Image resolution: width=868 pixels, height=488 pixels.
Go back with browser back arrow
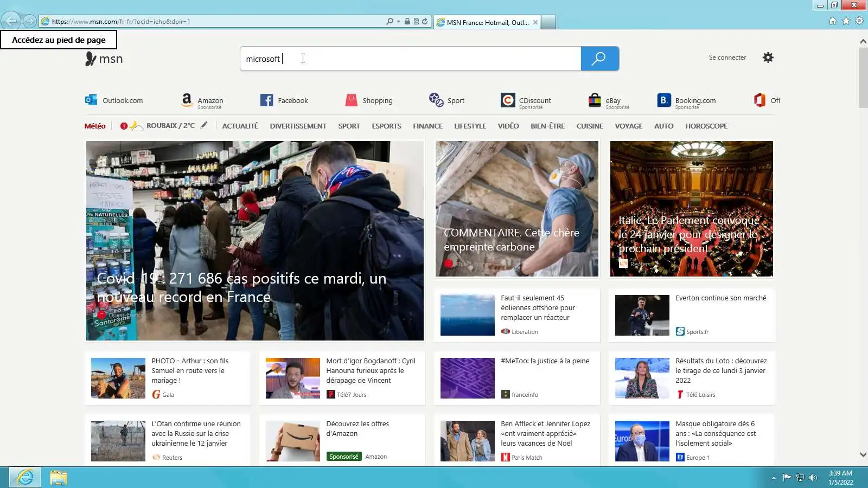click(x=11, y=21)
